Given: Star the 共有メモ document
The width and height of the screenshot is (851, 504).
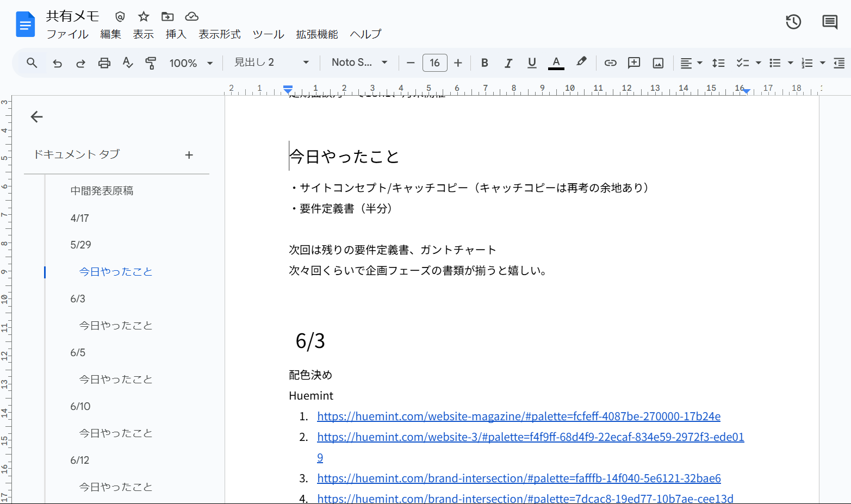Looking at the screenshot, I should tap(144, 16).
